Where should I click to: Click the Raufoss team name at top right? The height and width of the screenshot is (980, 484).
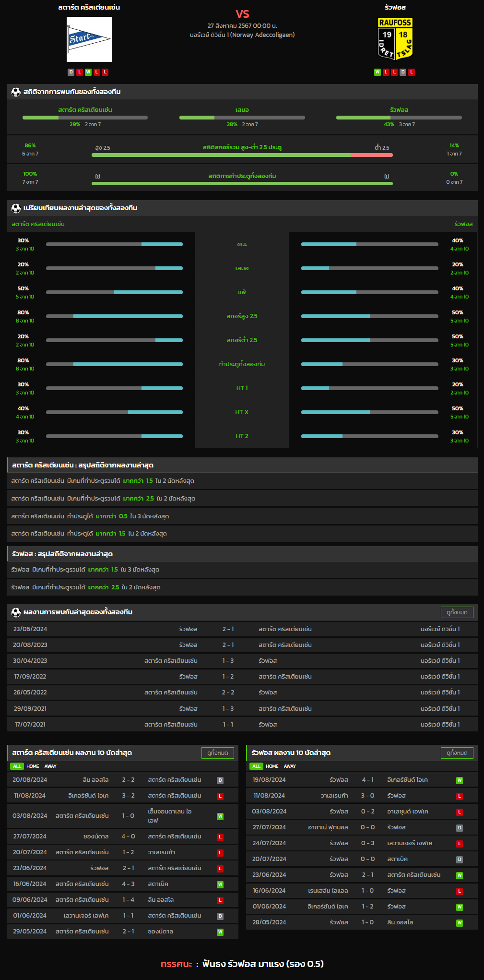pos(395,7)
